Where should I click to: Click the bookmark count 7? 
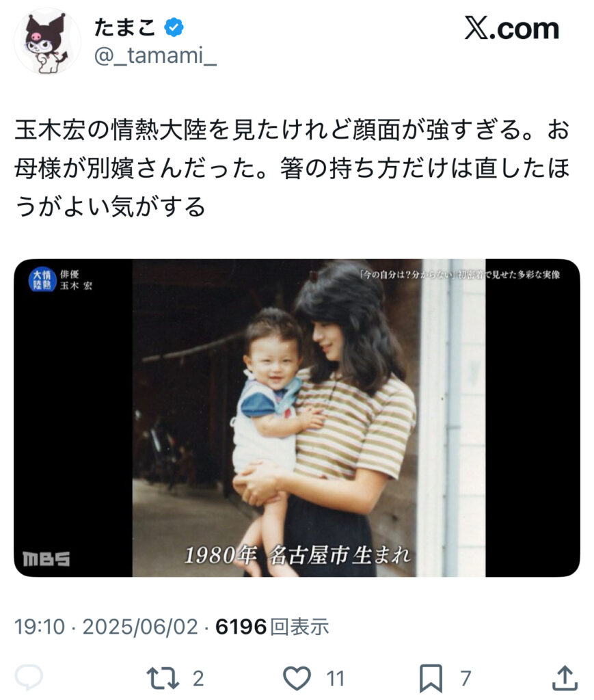(466, 679)
